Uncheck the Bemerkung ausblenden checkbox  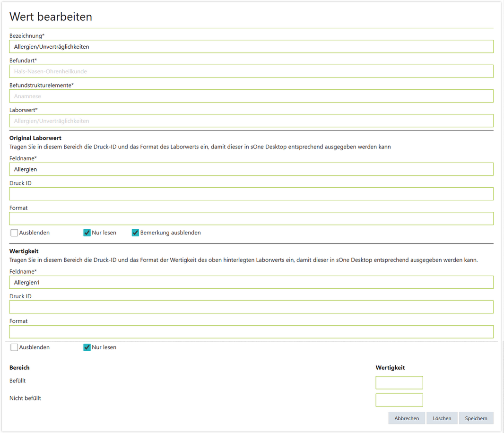point(135,233)
